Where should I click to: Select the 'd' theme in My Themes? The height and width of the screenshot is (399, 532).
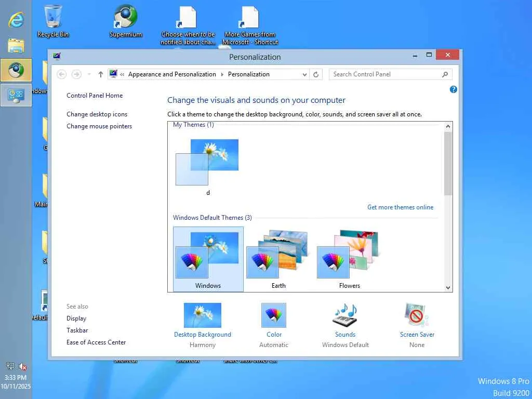(x=208, y=167)
